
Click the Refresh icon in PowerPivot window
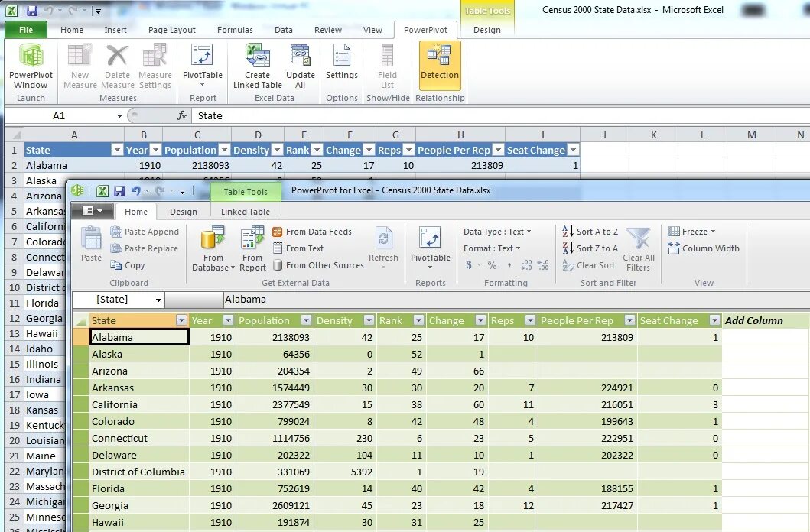click(x=383, y=238)
